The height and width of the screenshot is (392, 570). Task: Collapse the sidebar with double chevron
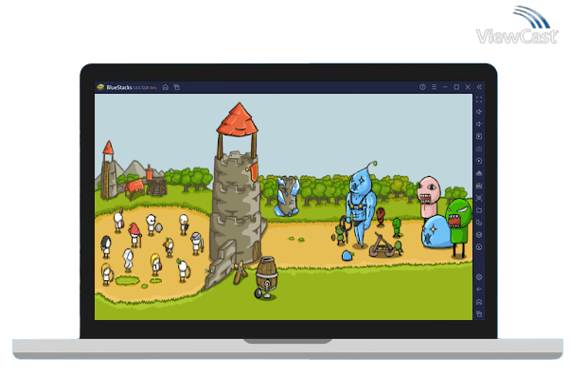coord(479,87)
